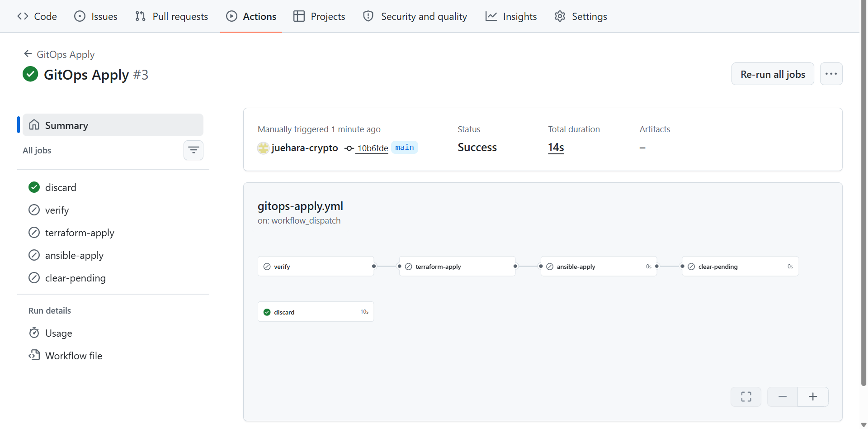Click the scrollbar down arrow
Image resolution: width=868 pixels, height=429 pixels.
click(863, 425)
